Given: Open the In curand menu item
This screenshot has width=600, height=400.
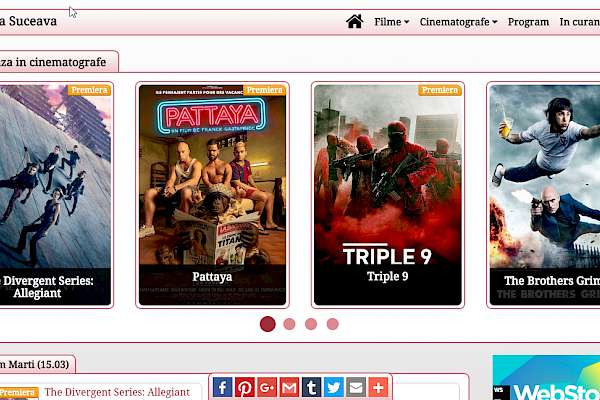Looking at the screenshot, I should 579,22.
